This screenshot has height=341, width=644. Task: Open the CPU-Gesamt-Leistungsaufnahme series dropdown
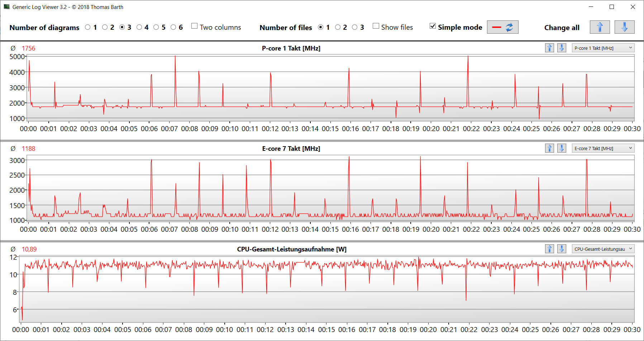[603, 249]
